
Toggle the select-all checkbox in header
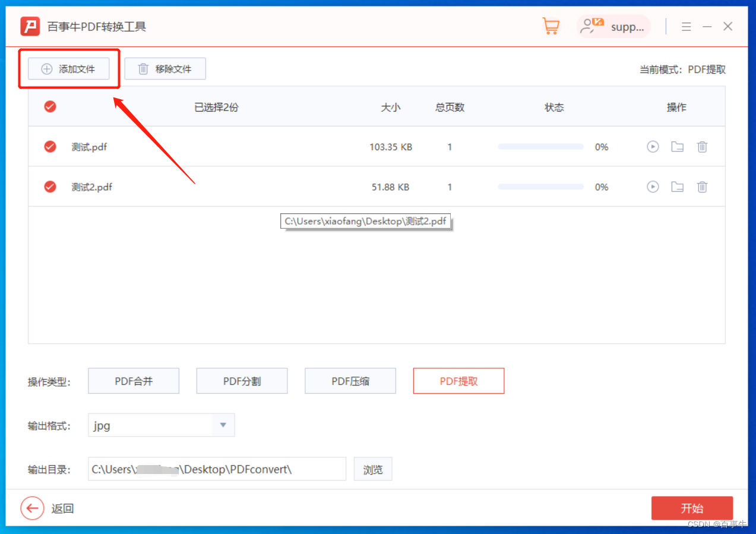click(x=50, y=107)
